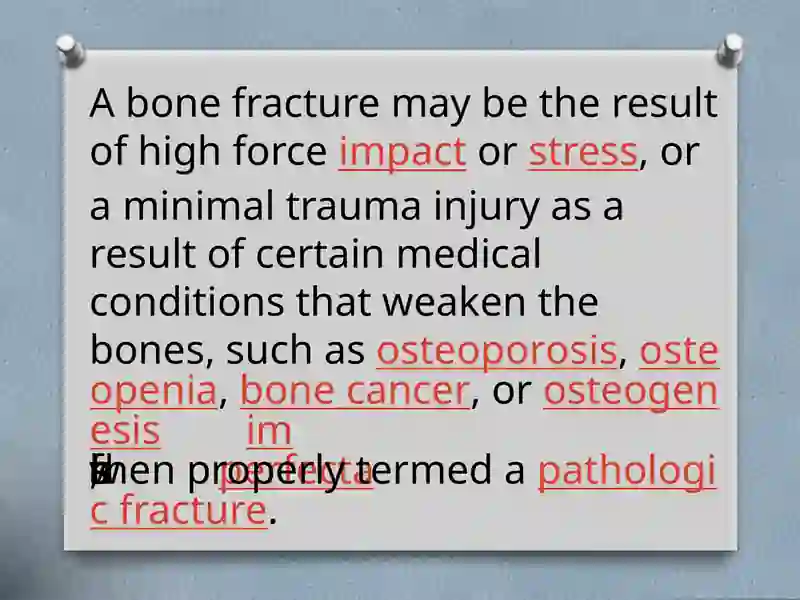Click the 'result of certain medical' line
This screenshot has height=600, width=800.
(x=315, y=254)
